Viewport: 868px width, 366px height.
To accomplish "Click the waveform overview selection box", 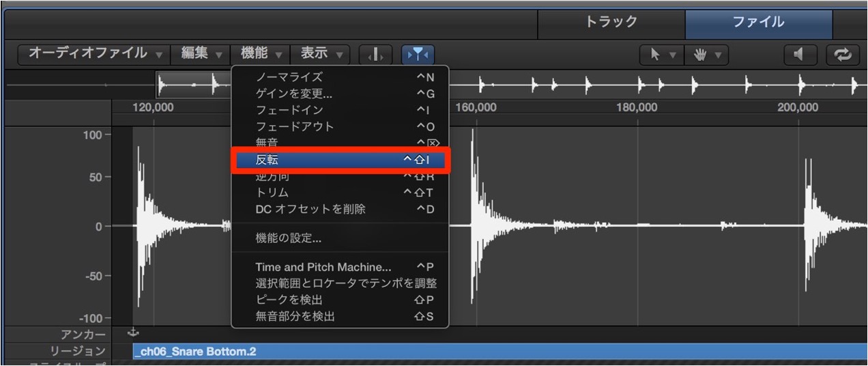I will 194,85.
